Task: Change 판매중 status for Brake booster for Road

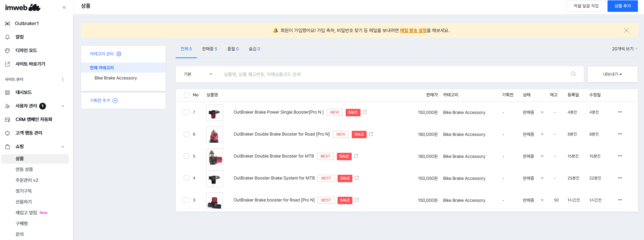Action: (533, 200)
